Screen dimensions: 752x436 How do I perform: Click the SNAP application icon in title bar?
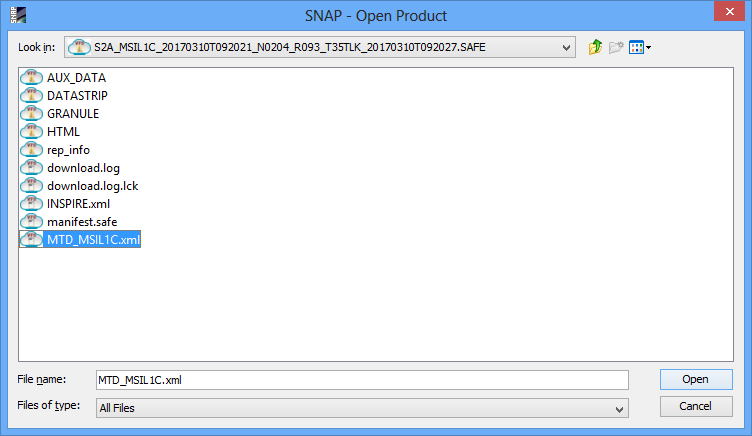(18, 15)
